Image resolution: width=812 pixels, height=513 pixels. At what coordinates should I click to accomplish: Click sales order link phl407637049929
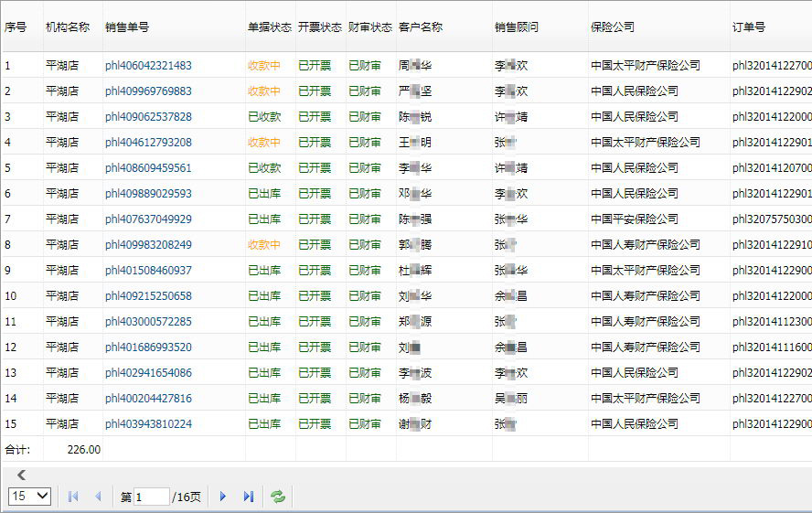(x=148, y=219)
